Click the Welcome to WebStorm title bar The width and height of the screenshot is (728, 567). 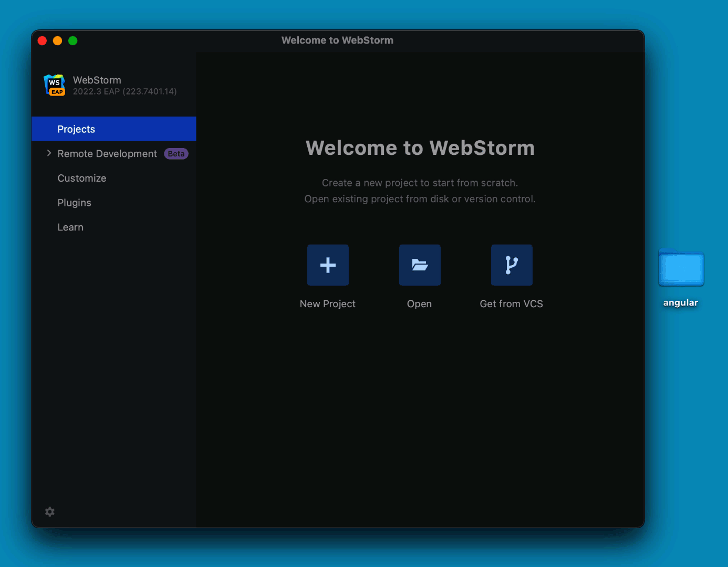coord(337,40)
